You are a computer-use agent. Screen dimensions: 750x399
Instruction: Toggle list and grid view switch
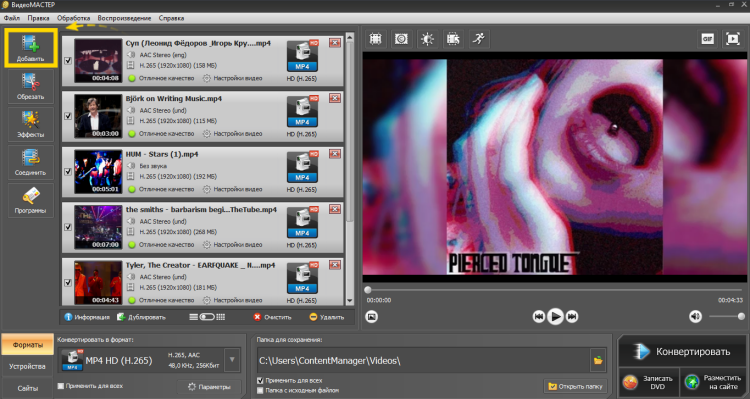coord(207,317)
